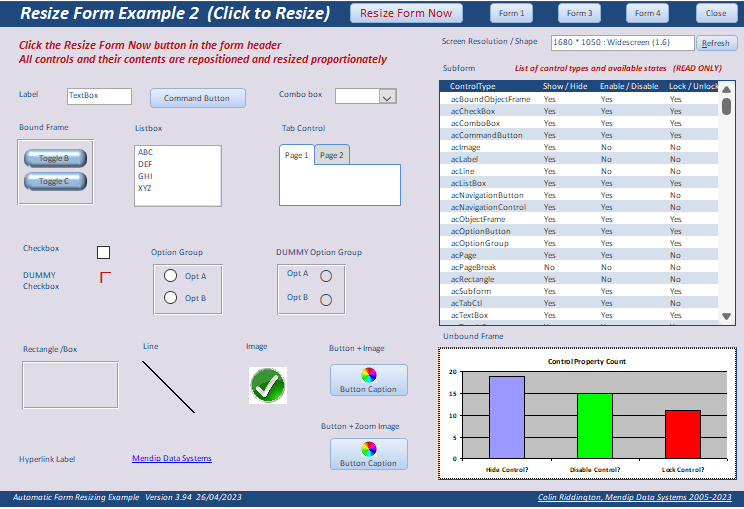744x509 pixels.
Task: Click the green Disable Control chart bar
Action: [x=595, y=426]
